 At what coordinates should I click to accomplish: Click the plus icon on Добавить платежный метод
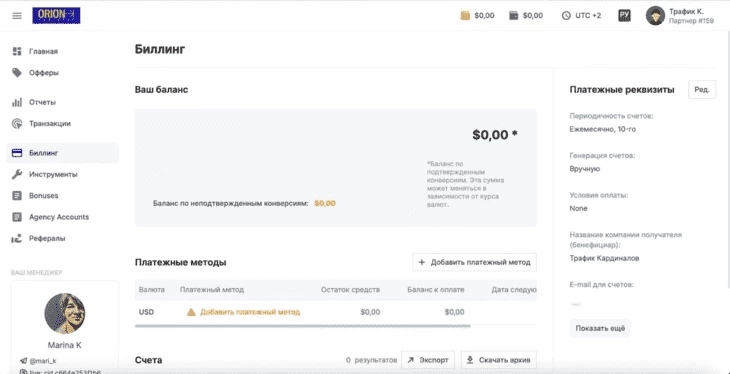coord(422,262)
